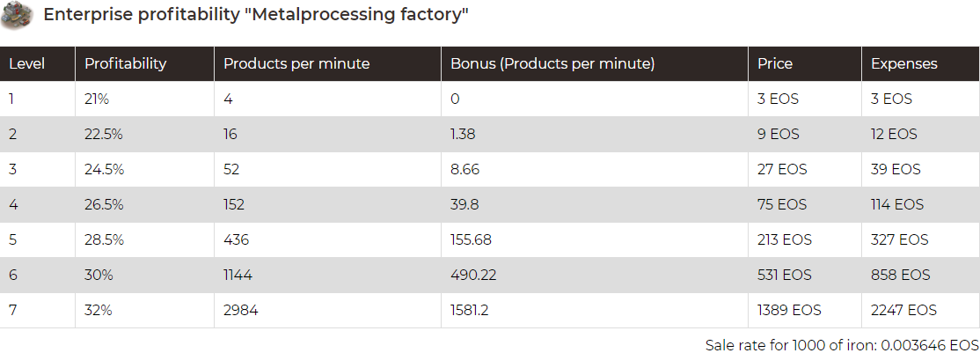Click the 1144 products per minute cell
This screenshot has width=980, height=353.
(x=327, y=276)
